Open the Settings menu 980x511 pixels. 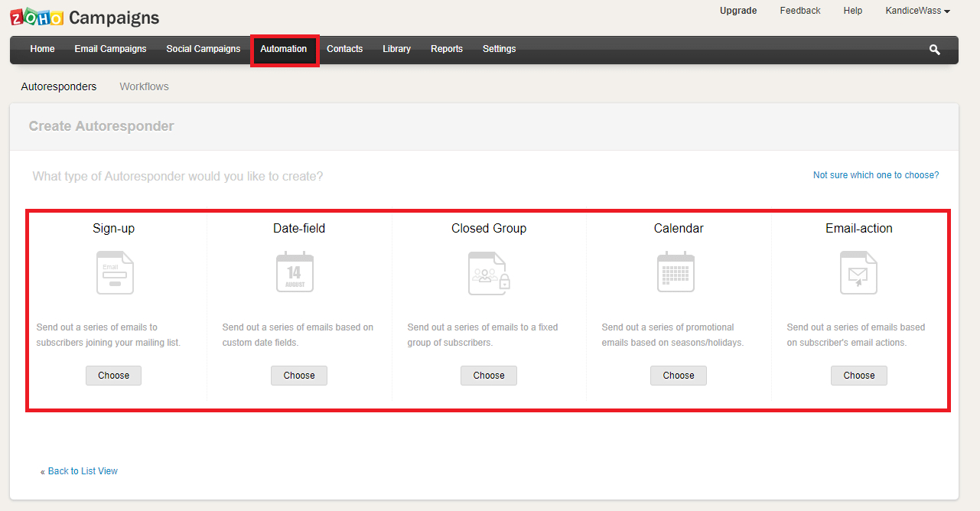500,49
